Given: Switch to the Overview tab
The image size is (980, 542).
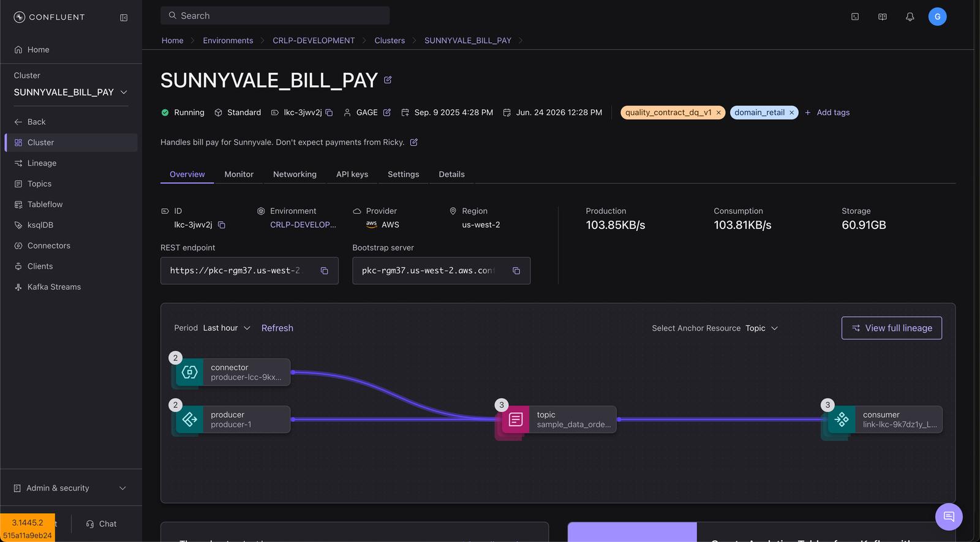Looking at the screenshot, I should [187, 175].
